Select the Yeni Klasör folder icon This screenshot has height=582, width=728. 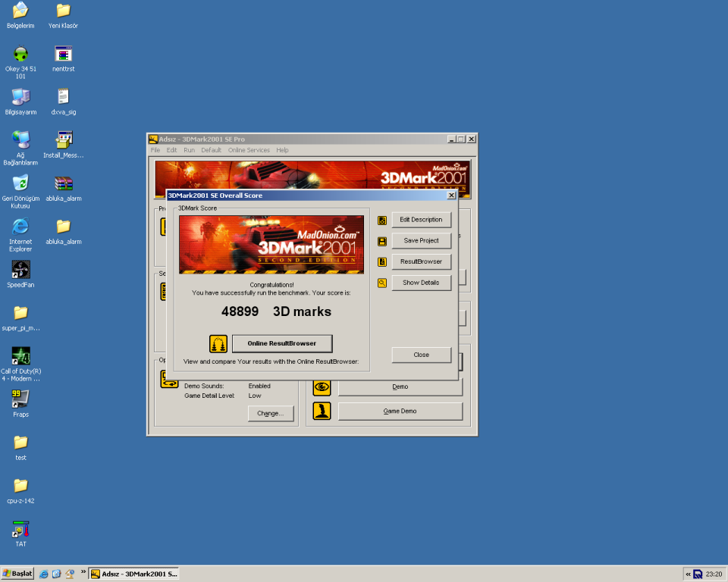pos(63,10)
